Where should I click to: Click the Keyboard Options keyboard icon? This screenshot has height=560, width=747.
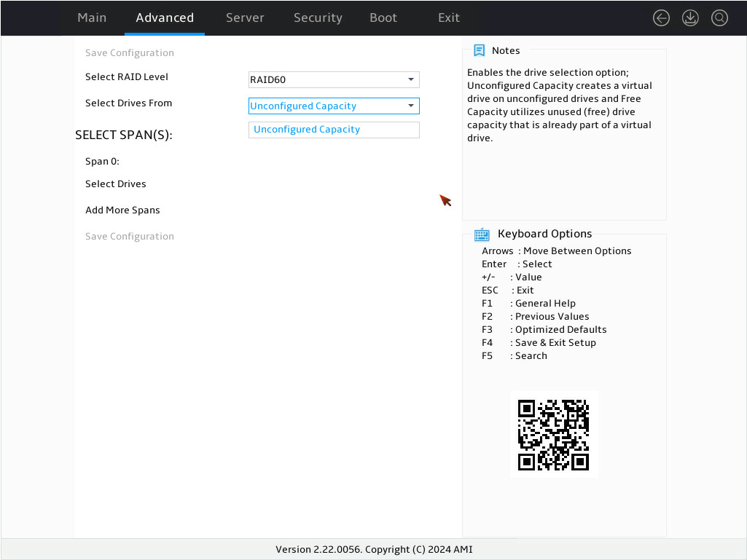pyautogui.click(x=482, y=234)
